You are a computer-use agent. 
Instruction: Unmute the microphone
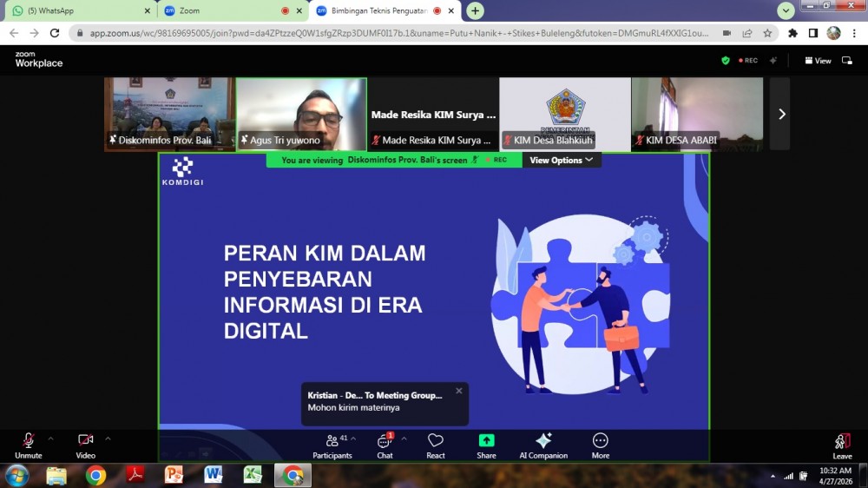click(x=29, y=445)
